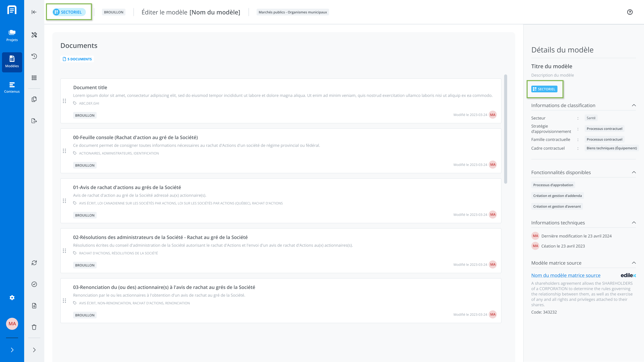644x362 pixels.
Task: Open Contenus in the sidebar
Action: click(12, 87)
